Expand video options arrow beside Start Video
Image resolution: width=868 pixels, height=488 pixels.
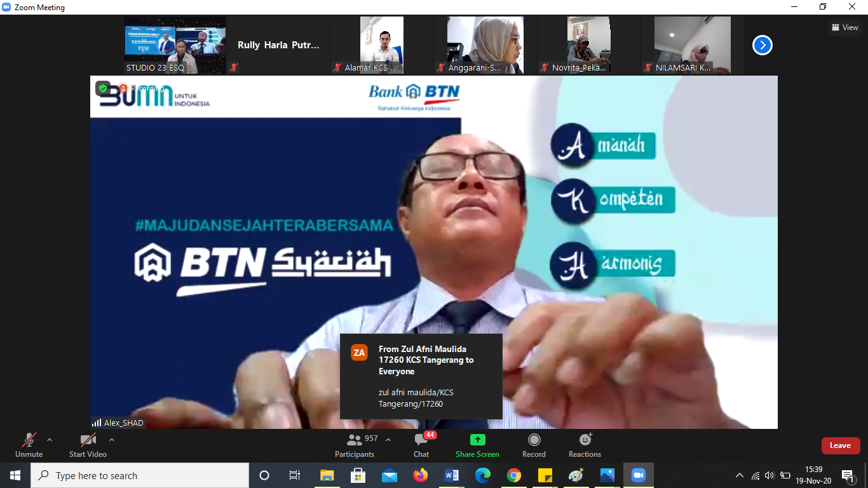pos(112,440)
